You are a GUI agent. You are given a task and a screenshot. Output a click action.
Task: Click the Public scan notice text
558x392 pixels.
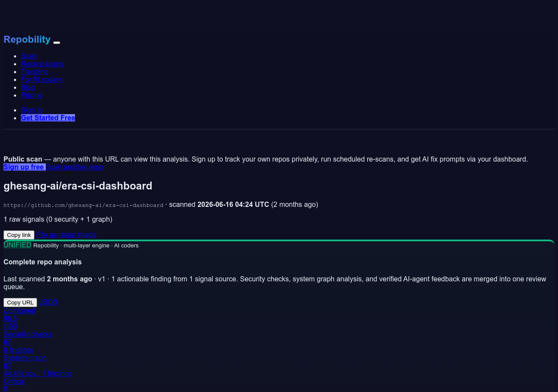(265, 159)
